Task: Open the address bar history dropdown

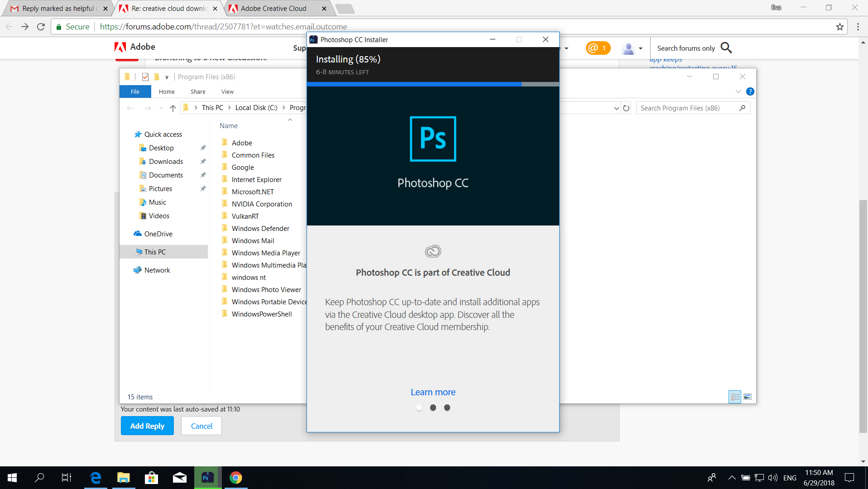Action: [x=616, y=108]
